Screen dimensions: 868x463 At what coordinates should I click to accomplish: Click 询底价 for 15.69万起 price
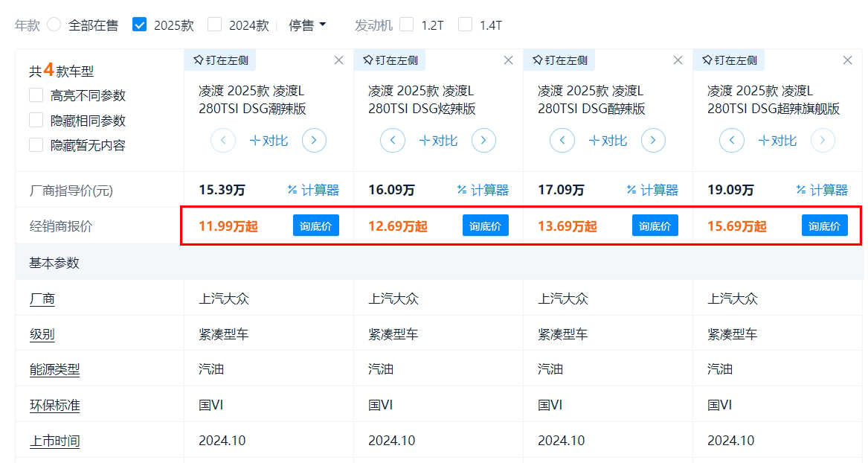824,226
